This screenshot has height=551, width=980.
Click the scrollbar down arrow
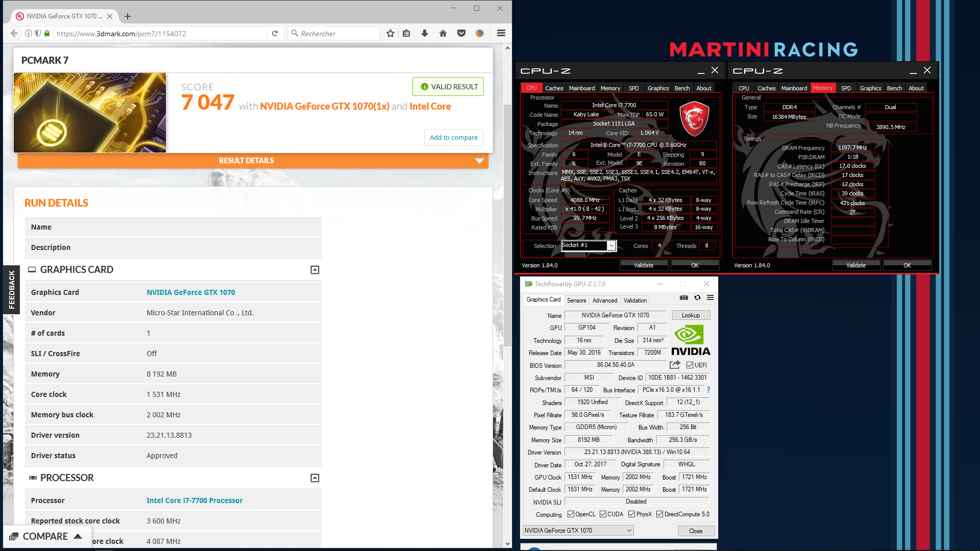507,543
